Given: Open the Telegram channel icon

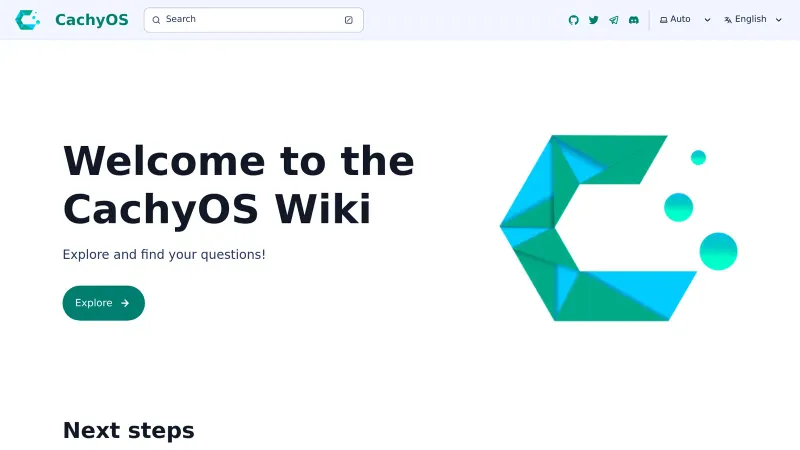Looking at the screenshot, I should coord(614,20).
